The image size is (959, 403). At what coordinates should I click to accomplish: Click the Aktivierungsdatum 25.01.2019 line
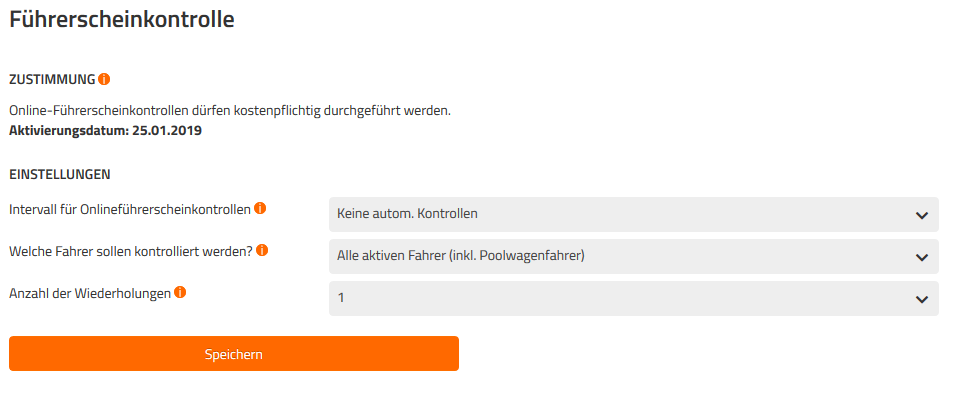pyautogui.click(x=106, y=131)
